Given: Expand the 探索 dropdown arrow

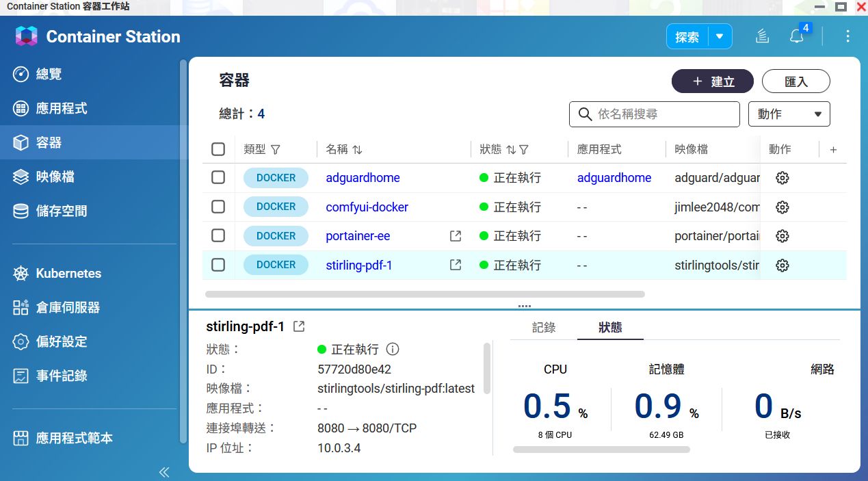Looking at the screenshot, I should click(x=720, y=37).
